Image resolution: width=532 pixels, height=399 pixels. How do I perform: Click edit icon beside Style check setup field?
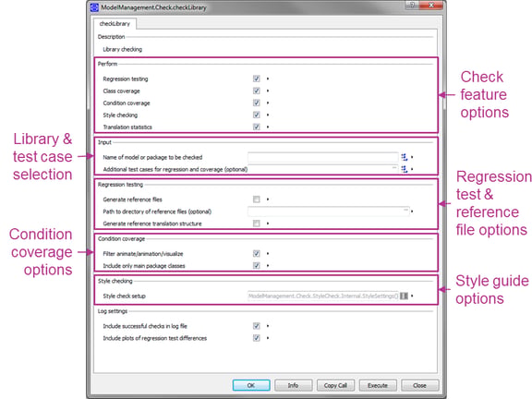[404, 296]
